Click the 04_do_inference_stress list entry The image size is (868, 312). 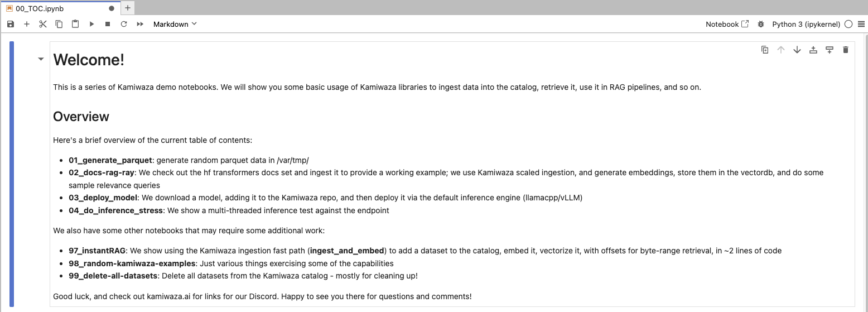[x=229, y=210]
